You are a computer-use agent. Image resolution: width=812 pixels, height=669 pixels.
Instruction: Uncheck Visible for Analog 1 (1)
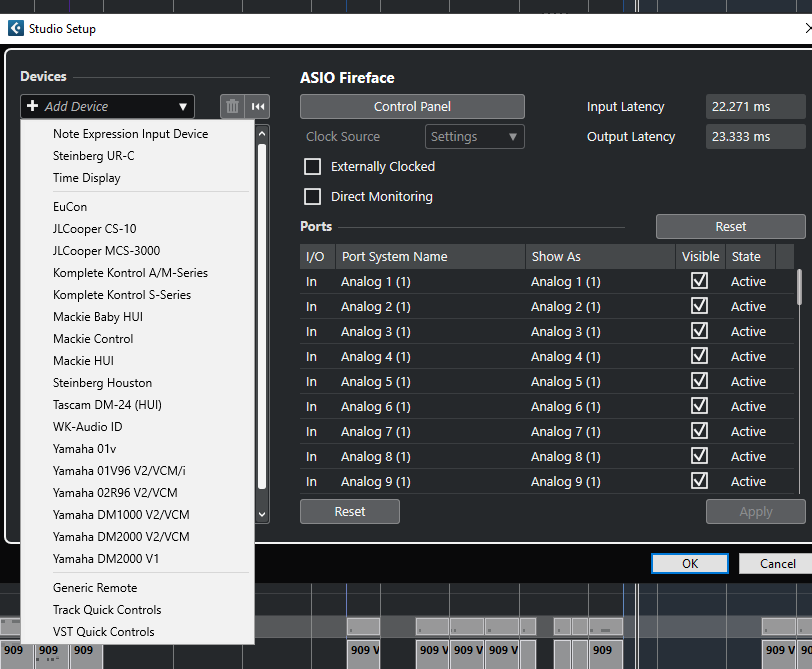(699, 281)
